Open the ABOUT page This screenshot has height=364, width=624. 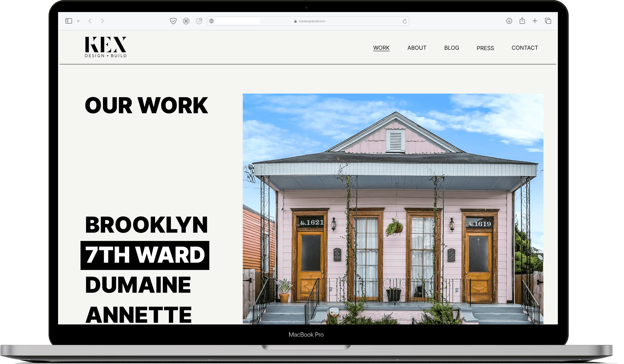[417, 48]
